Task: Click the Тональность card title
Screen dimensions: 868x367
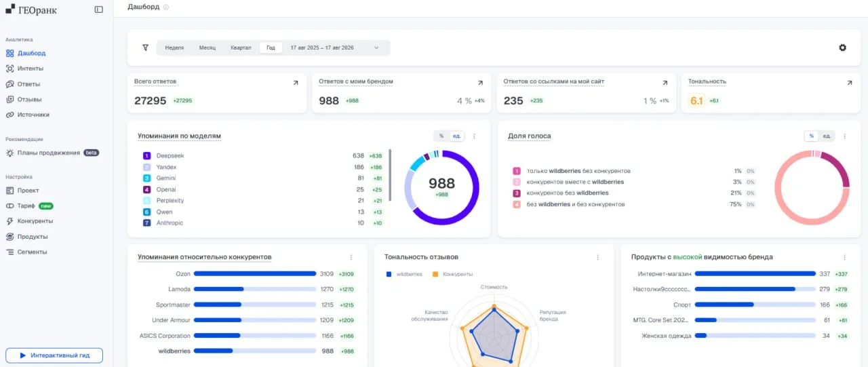Action: [707, 81]
